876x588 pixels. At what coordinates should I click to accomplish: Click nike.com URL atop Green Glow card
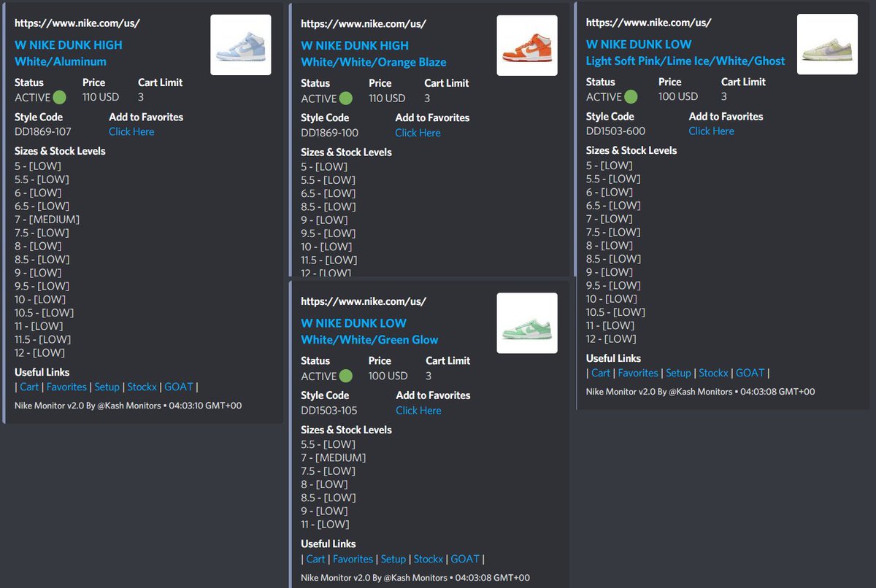pyautogui.click(x=364, y=301)
